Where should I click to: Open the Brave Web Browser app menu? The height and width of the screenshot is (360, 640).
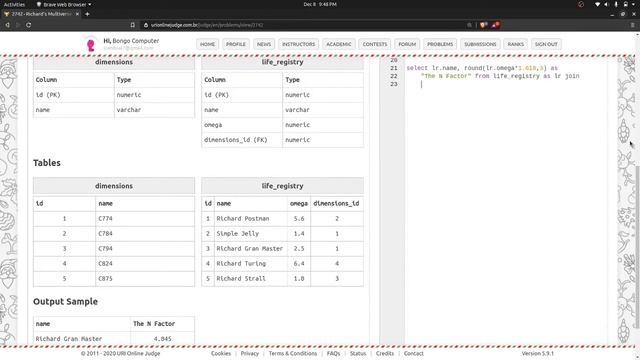click(x=64, y=4)
